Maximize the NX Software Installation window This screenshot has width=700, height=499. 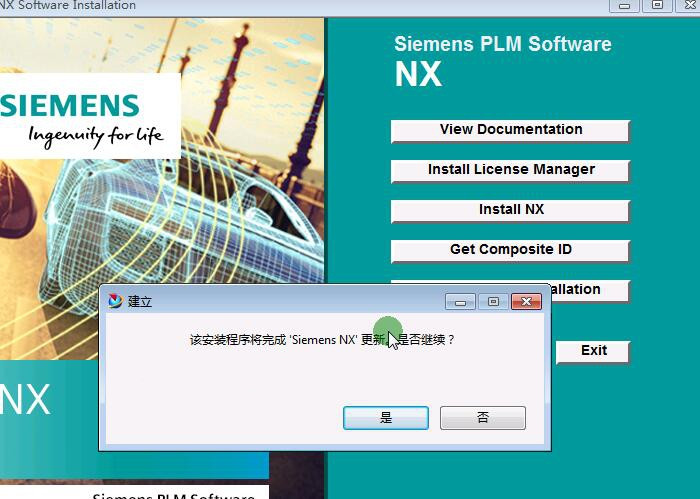pyautogui.click(x=657, y=5)
